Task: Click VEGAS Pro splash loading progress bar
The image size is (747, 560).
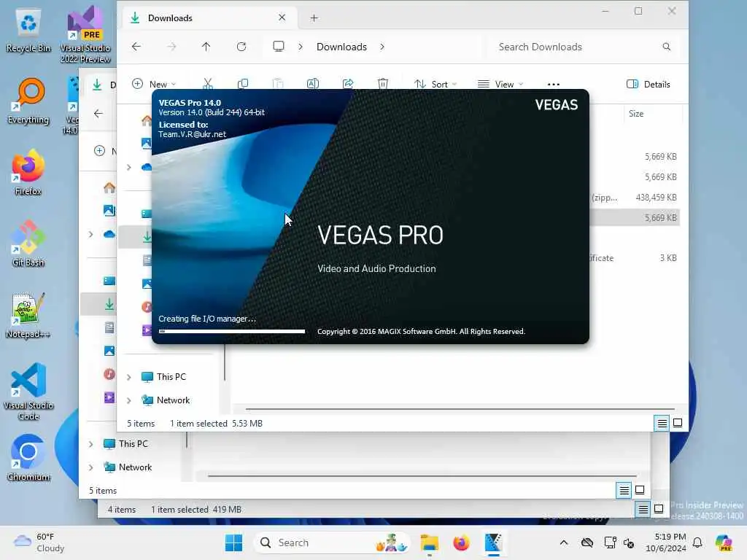Action: point(232,331)
